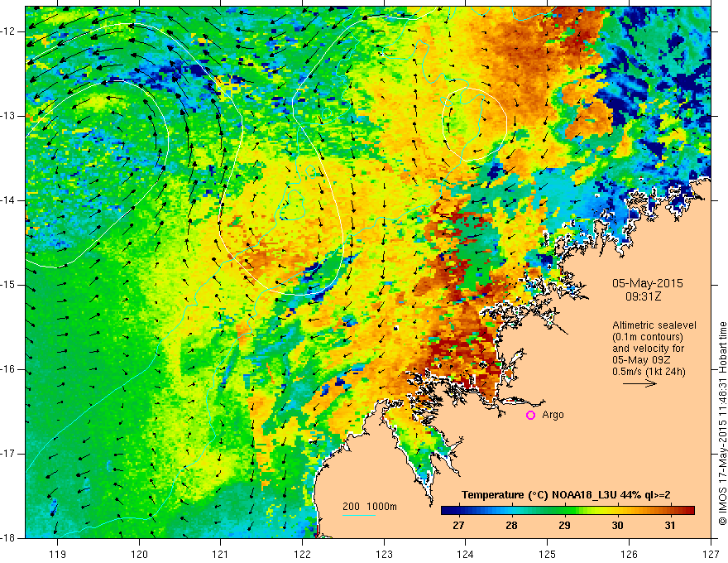
Task: Click the velocity scale reference arrow
Action: coord(639,383)
